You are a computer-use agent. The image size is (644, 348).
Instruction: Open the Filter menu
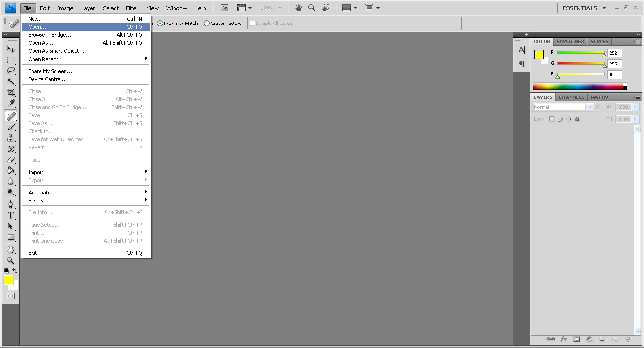[x=132, y=8]
